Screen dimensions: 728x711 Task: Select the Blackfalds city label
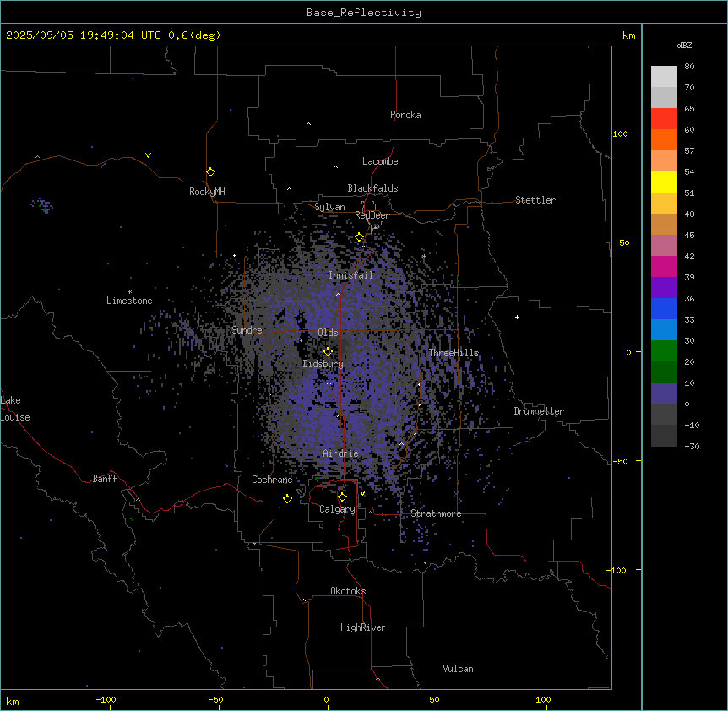[372, 188]
